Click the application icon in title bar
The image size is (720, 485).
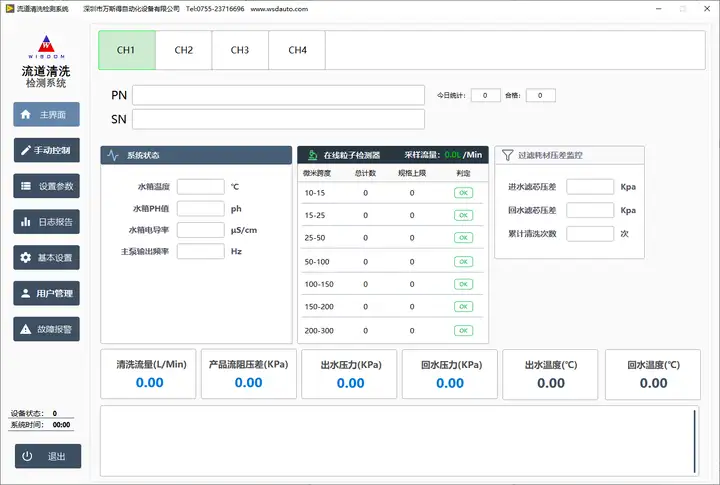click(x=10, y=9)
